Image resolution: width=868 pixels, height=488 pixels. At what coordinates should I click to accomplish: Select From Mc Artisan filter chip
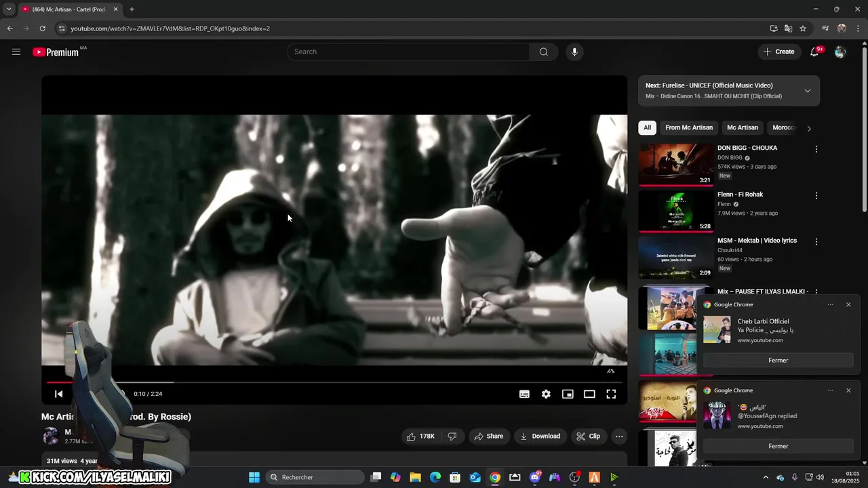[689, 127]
